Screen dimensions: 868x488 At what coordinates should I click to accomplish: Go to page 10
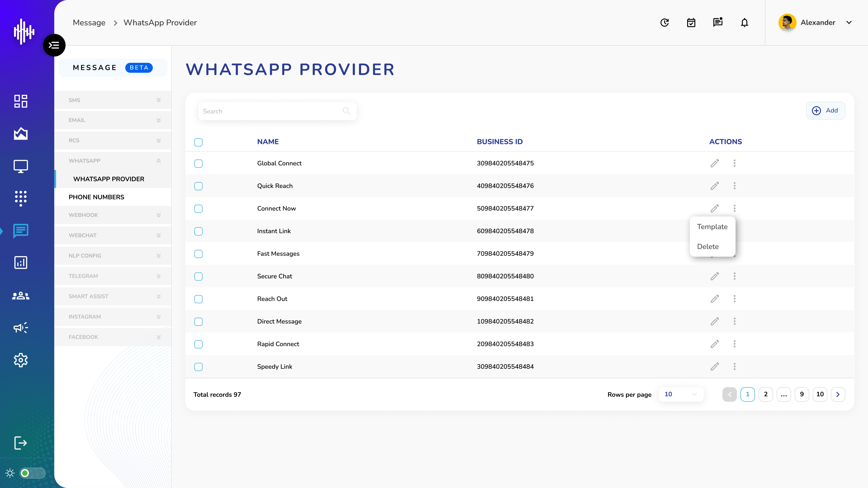pos(820,394)
